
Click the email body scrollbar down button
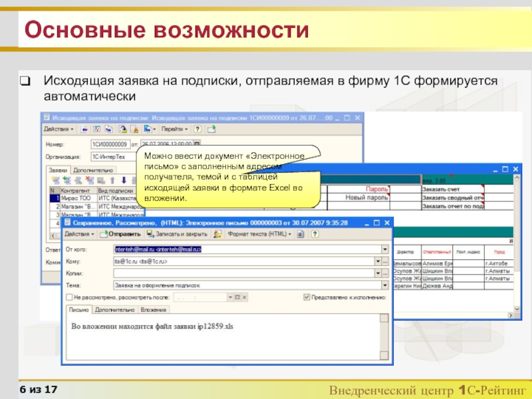click(384, 355)
